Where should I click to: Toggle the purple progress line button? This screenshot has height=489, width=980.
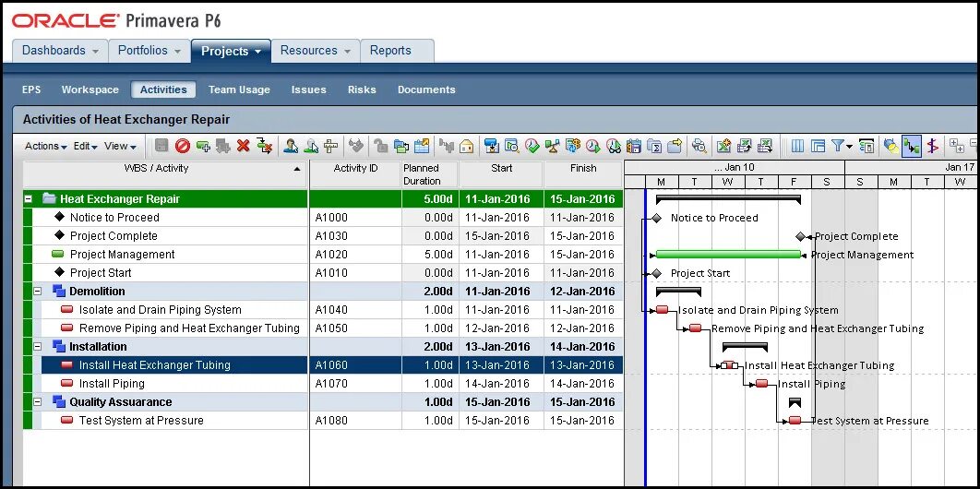(933, 146)
